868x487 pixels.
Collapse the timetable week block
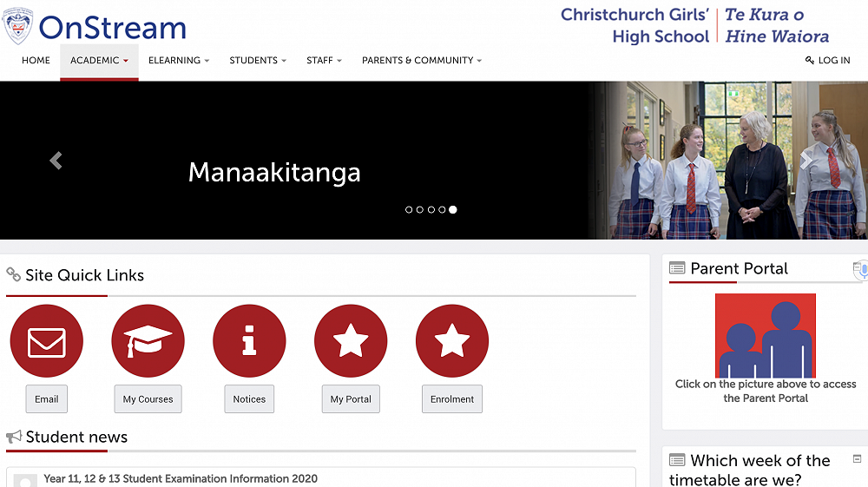coord(857,458)
